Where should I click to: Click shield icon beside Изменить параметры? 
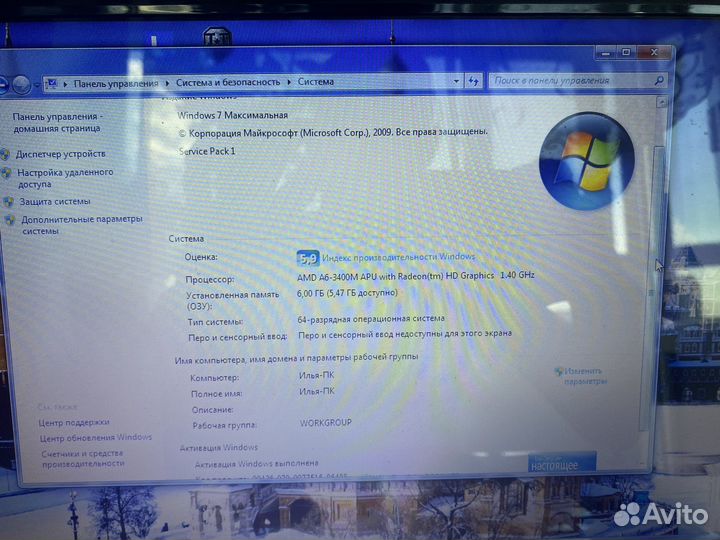click(x=558, y=371)
